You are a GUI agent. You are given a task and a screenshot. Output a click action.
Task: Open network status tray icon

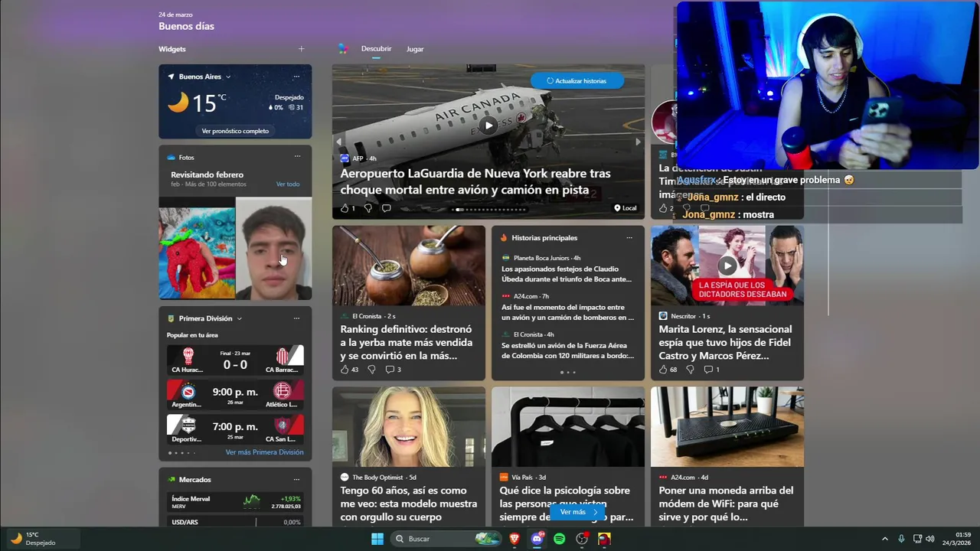917,539
